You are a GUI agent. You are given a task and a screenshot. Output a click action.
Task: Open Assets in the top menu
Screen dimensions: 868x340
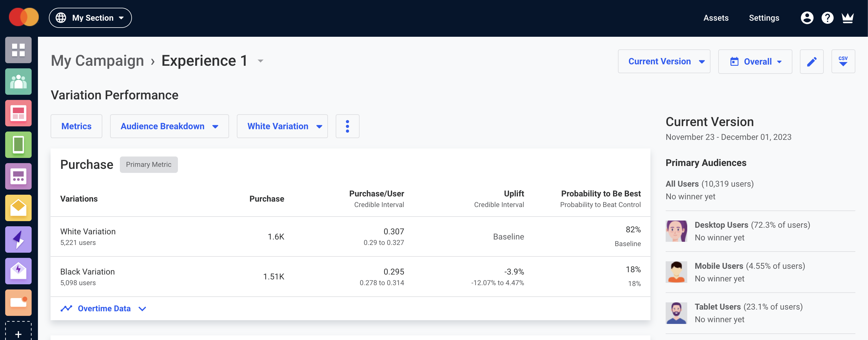(716, 18)
